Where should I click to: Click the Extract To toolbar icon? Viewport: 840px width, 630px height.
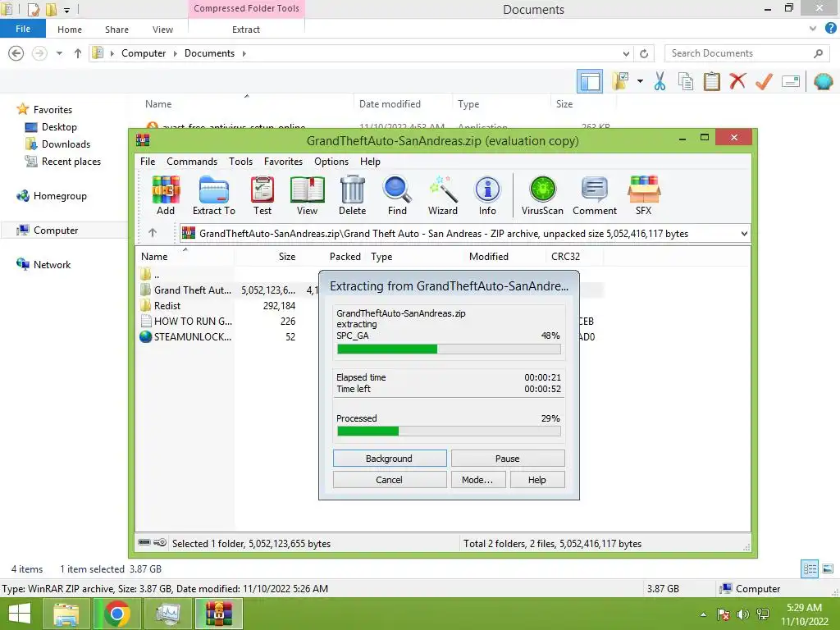[x=214, y=195]
